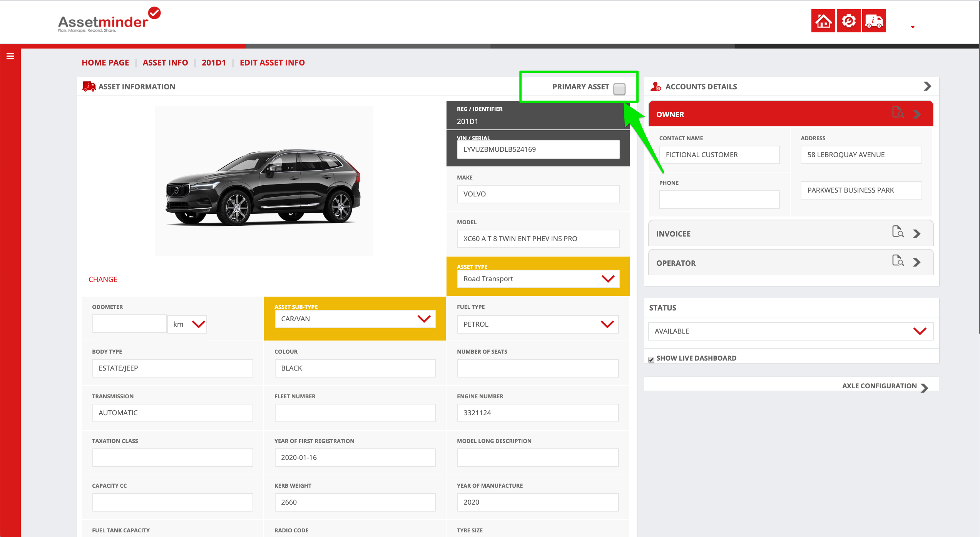Click the Accounts Details person icon
This screenshot has width=980, height=537.
point(656,86)
